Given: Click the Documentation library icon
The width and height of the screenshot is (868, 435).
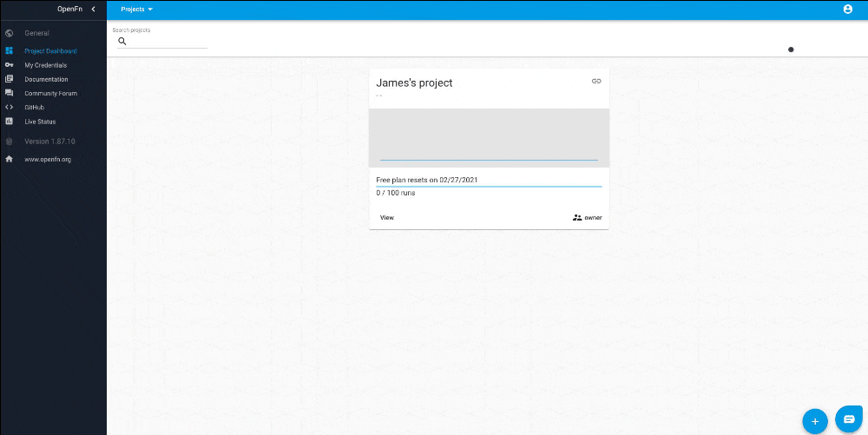Looking at the screenshot, I should click(9, 79).
